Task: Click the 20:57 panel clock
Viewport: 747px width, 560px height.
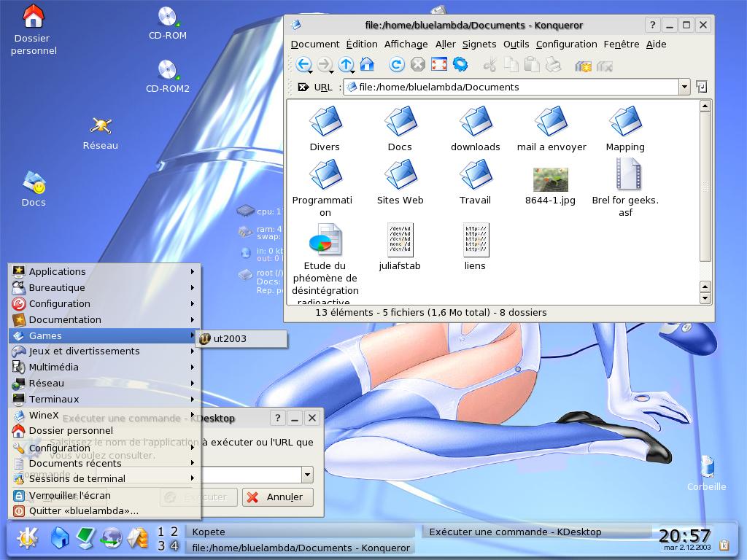Action: (x=684, y=536)
